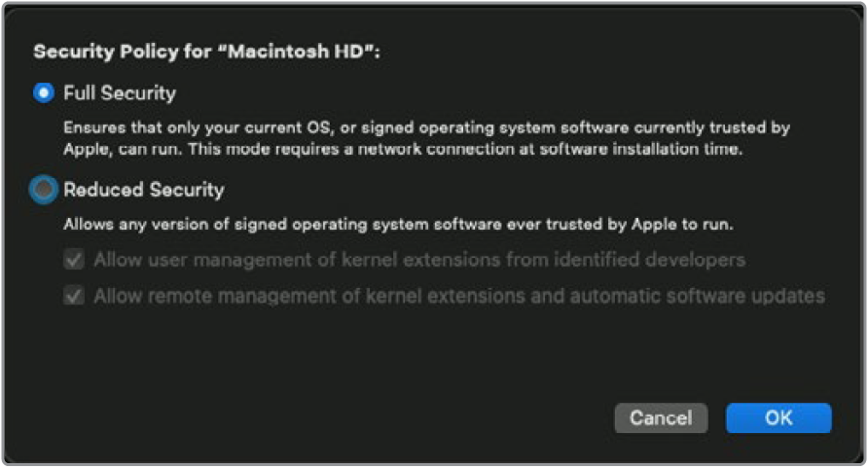Click the "Reduced Security" label text
868x468 pixels.
[x=144, y=190]
